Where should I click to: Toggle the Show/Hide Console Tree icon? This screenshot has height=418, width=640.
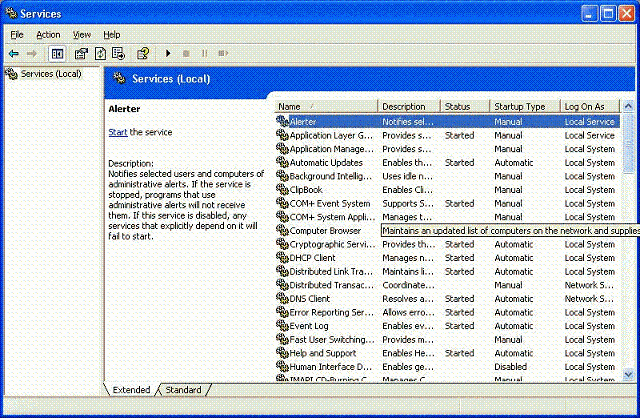tap(57, 53)
